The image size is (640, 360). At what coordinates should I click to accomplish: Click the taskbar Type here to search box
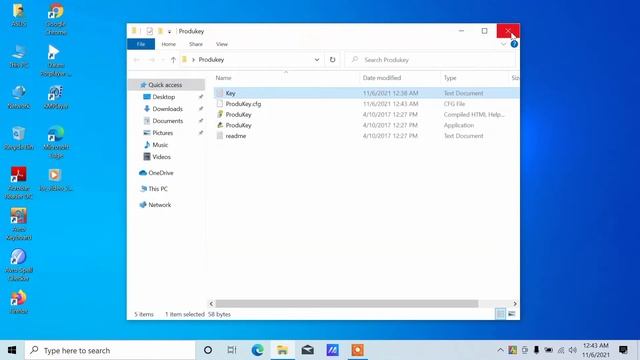(110, 350)
